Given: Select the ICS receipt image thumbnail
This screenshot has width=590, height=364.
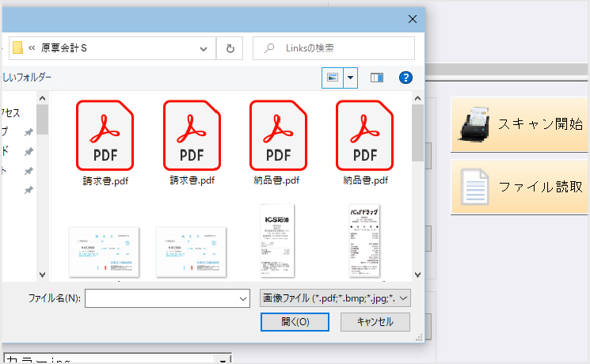Looking at the screenshot, I should click(278, 241).
